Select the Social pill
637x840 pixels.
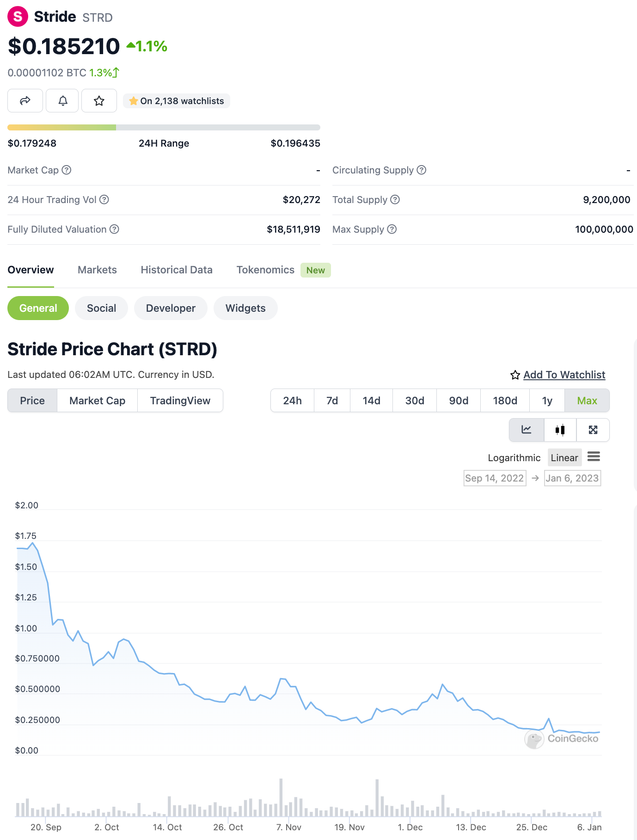coord(101,308)
